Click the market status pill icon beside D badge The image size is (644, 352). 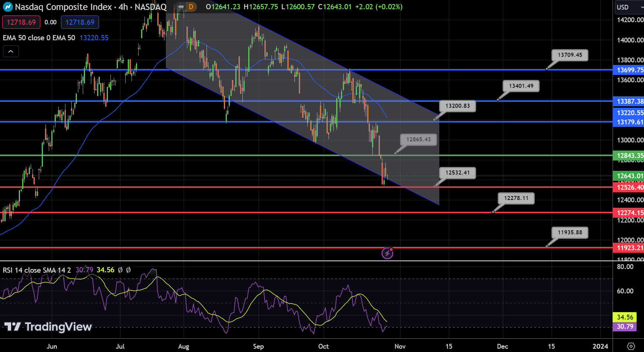click(181, 7)
